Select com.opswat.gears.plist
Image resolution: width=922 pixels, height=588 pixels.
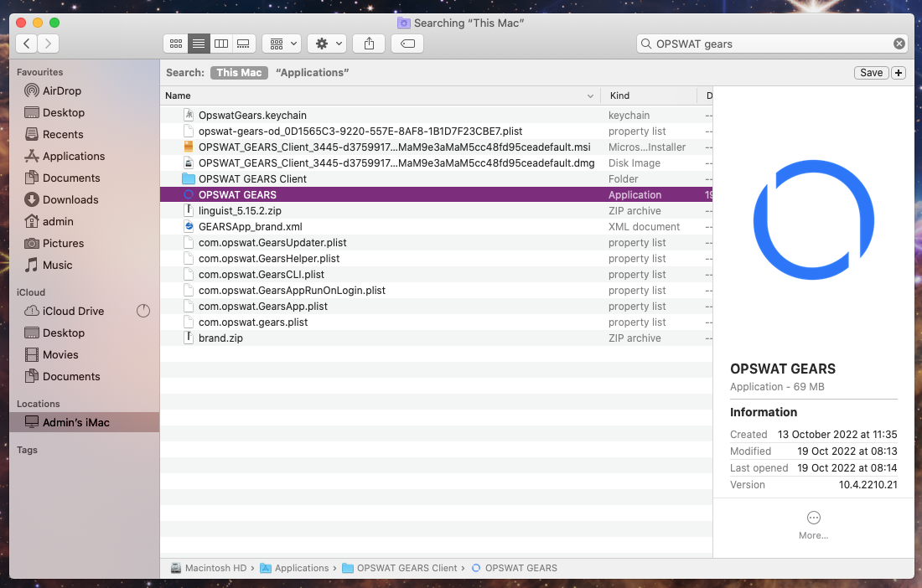click(437, 322)
